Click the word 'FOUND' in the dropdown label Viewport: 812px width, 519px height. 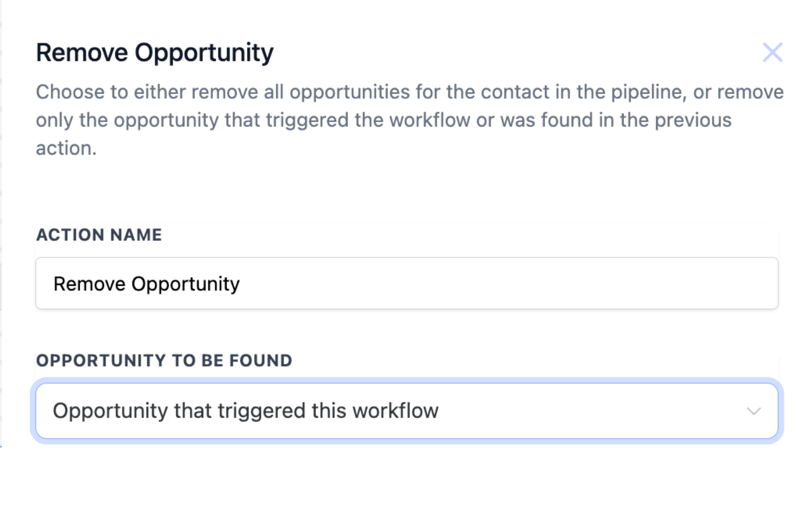pos(261,360)
